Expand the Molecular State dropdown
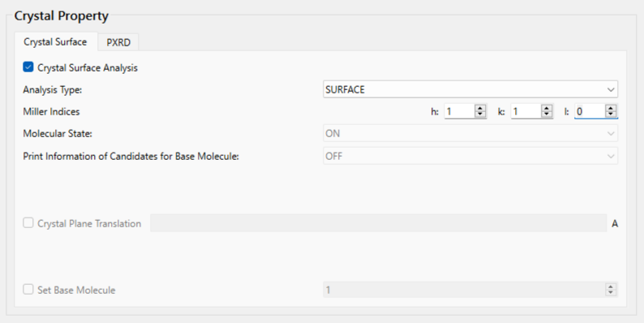Image resolution: width=644 pixels, height=323 pixels. point(470,134)
